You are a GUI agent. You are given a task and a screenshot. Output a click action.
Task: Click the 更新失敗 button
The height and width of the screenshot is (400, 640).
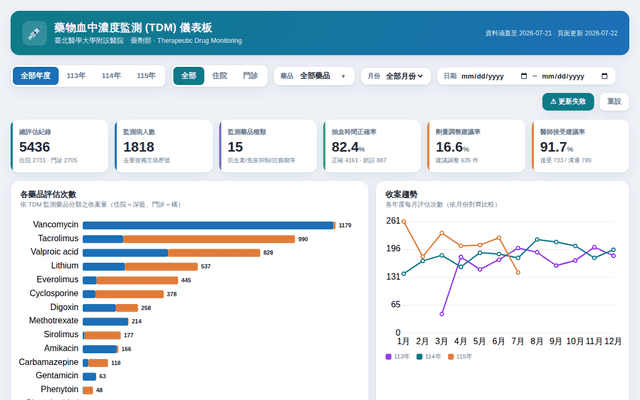568,102
